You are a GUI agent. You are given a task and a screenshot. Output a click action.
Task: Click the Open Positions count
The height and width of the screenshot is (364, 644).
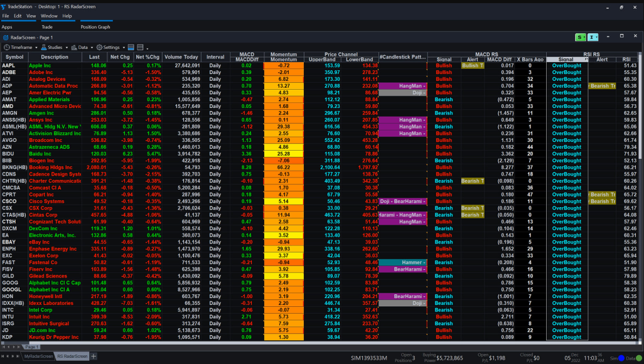click(x=414, y=358)
